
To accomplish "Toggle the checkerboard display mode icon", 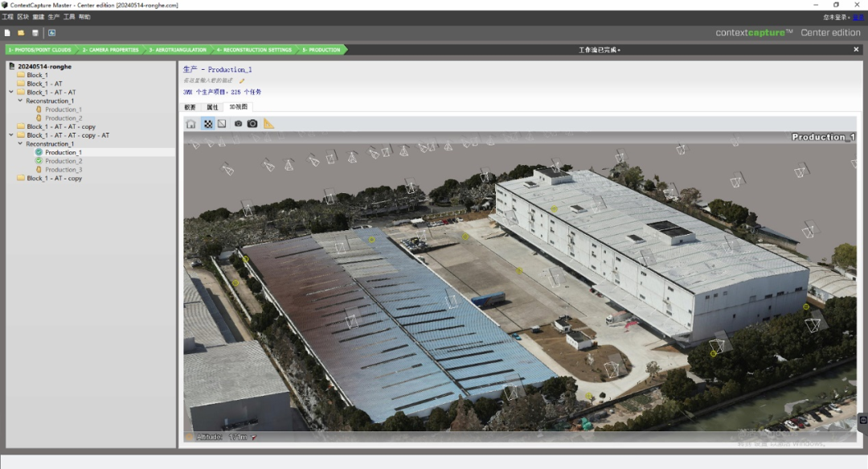I will coord(207,124).
